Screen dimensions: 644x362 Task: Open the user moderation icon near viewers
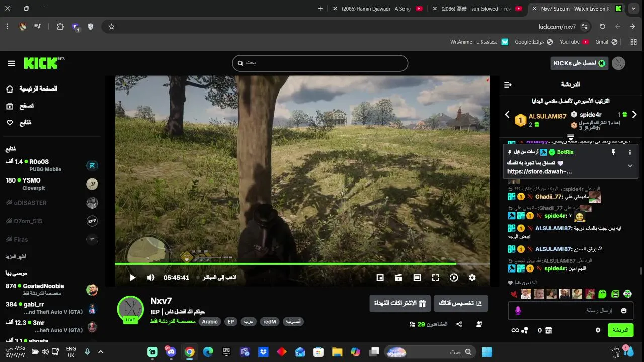tap(479, 324)
